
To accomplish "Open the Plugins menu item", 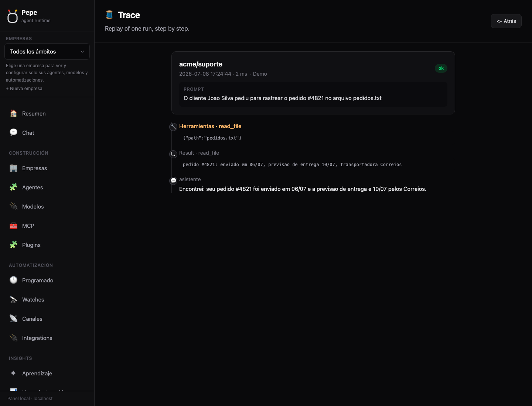I will [47, 245].
